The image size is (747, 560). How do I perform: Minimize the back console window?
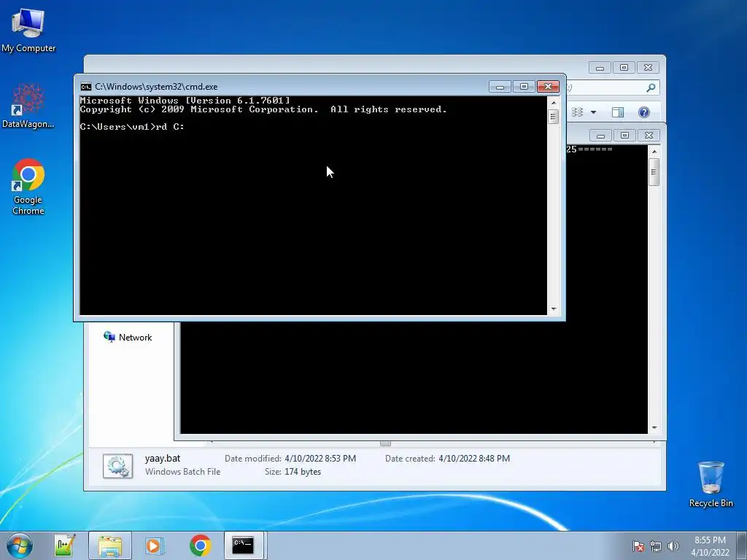pos(601,136)
